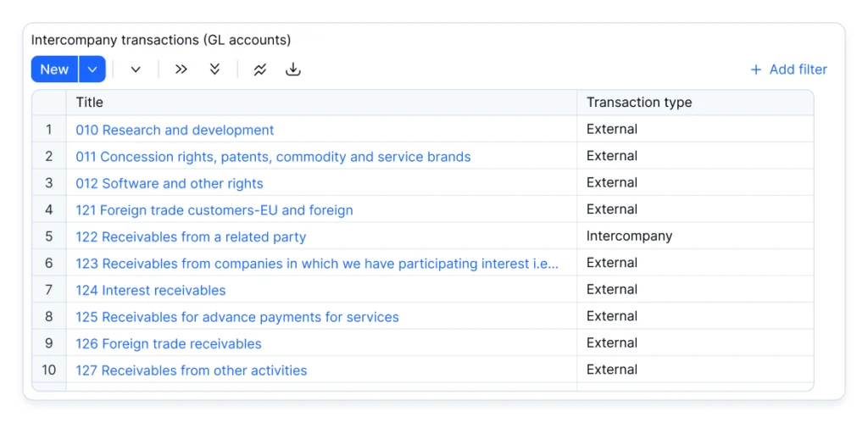Viewport: 868px width, 423px height.
Task: Click the plus icon beside Add filter
Action: tap(755, 70)
